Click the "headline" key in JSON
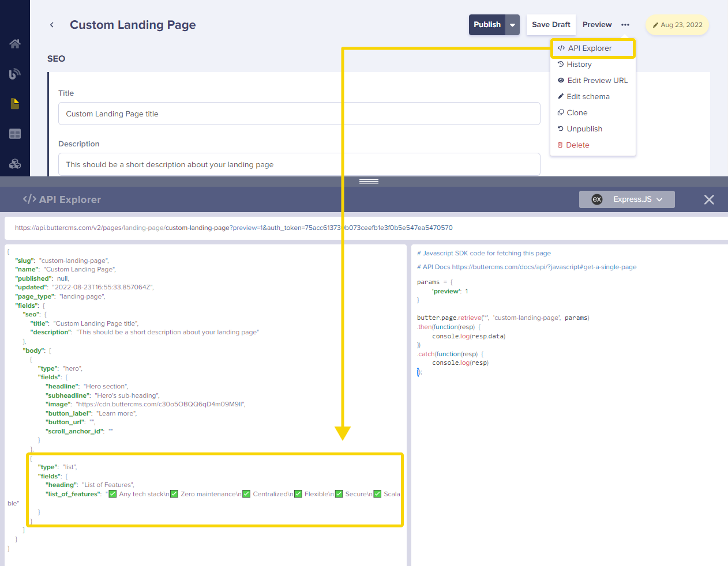The height and width of the screenshot is (566, 728). click(62, 386)
